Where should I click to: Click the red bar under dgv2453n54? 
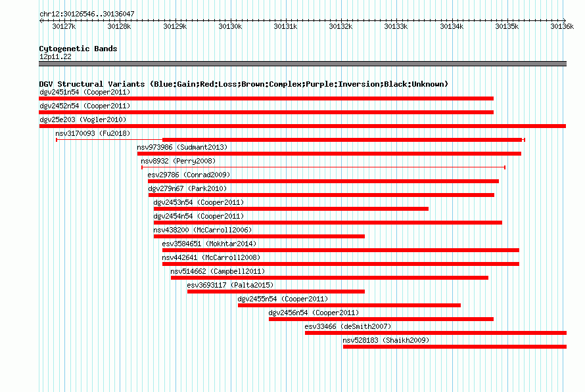pos(291,209)
